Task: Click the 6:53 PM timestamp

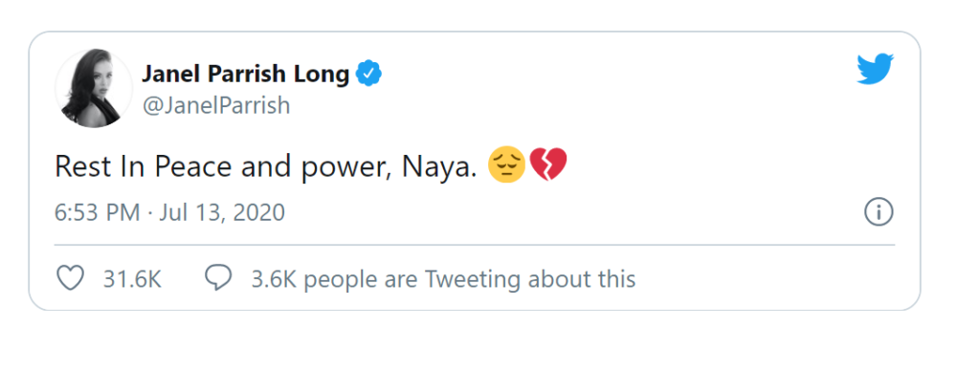Action: [x=98, y=213]
